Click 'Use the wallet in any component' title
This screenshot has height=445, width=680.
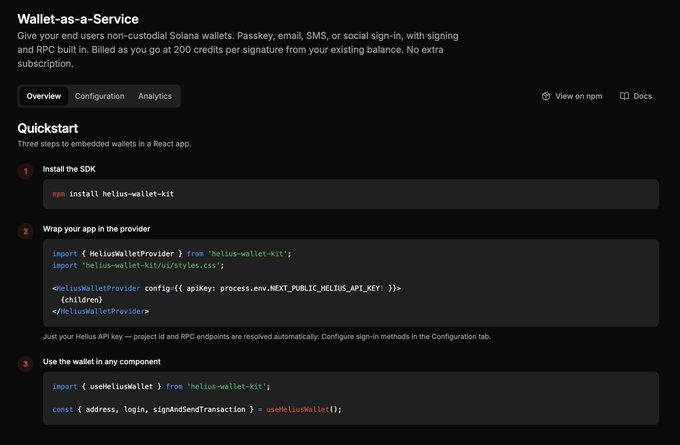(x=101, y=362)
